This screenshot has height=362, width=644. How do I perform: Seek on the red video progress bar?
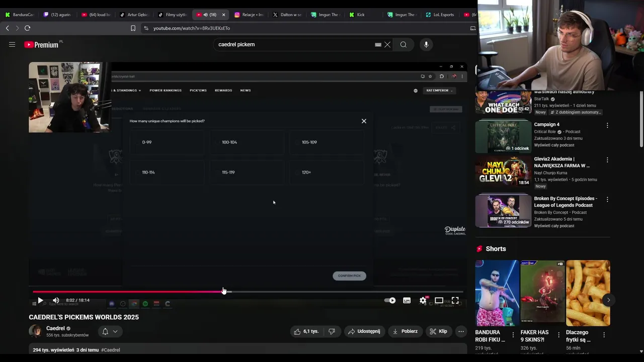248,291
